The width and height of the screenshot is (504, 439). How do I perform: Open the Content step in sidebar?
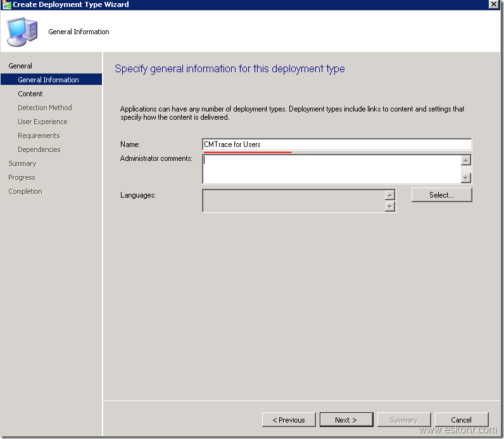pyautogui.click(x=30, y=94)
